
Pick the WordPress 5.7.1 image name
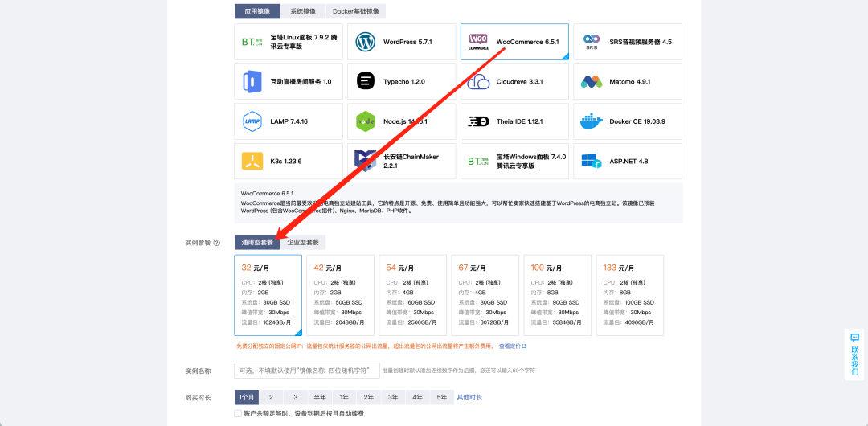click(x=407, y=42)
